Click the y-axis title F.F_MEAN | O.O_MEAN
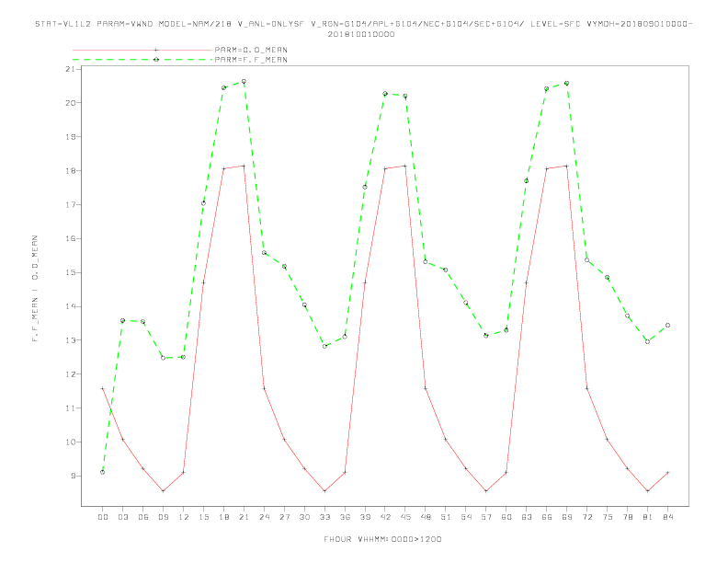The height and width of the screenshot is (563, 728). point(35,289)
